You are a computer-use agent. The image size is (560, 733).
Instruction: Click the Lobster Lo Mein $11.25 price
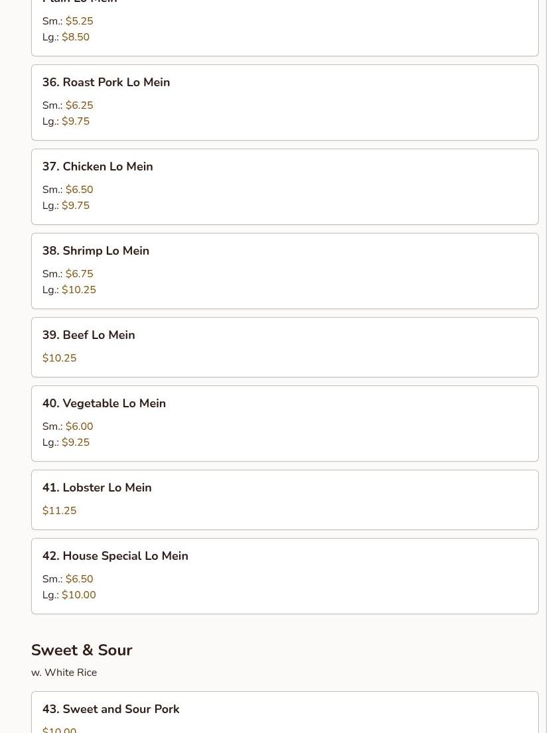tap(59, 511)
